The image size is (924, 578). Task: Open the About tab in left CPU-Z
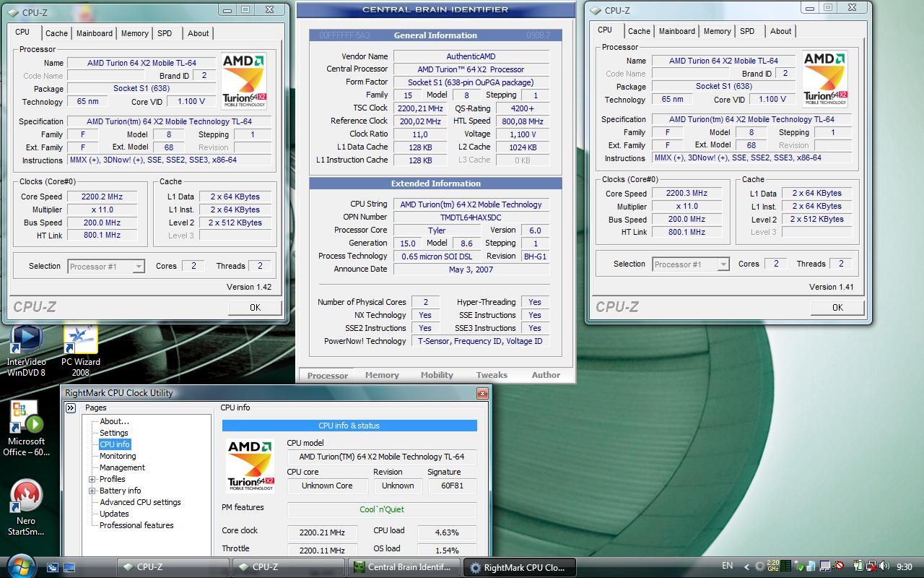[199, 33]
